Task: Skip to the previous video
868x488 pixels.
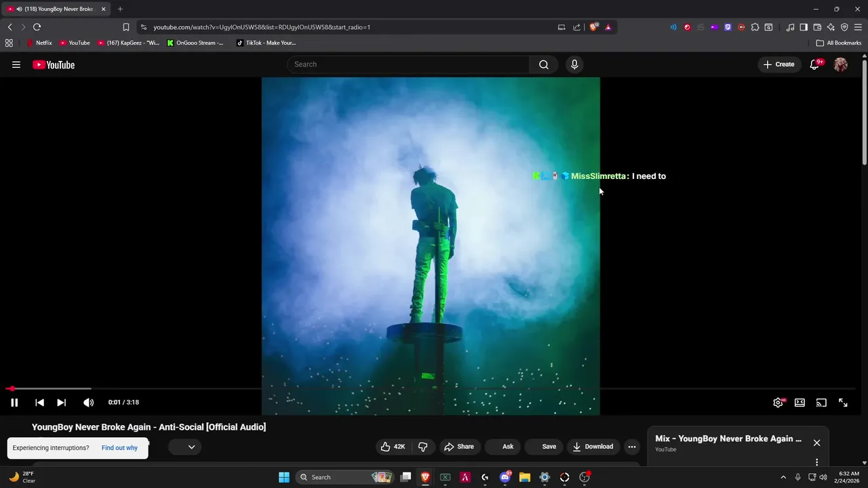Action: 39,403
